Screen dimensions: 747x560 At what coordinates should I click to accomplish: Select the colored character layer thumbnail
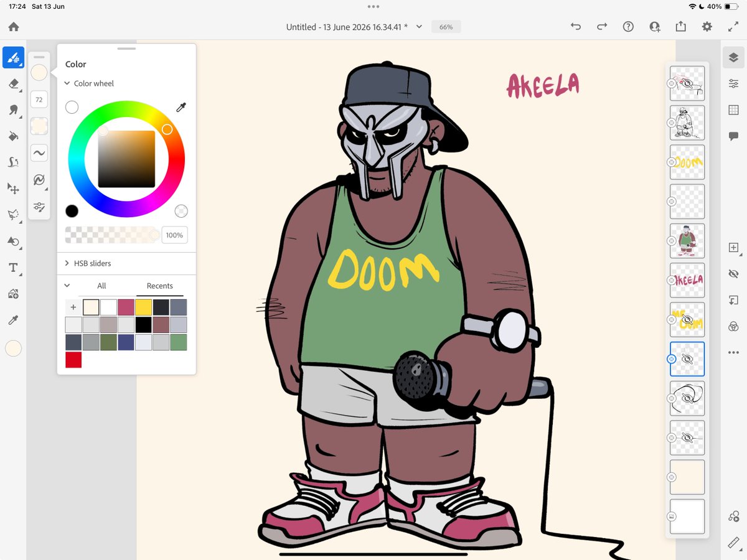point(687,241)
